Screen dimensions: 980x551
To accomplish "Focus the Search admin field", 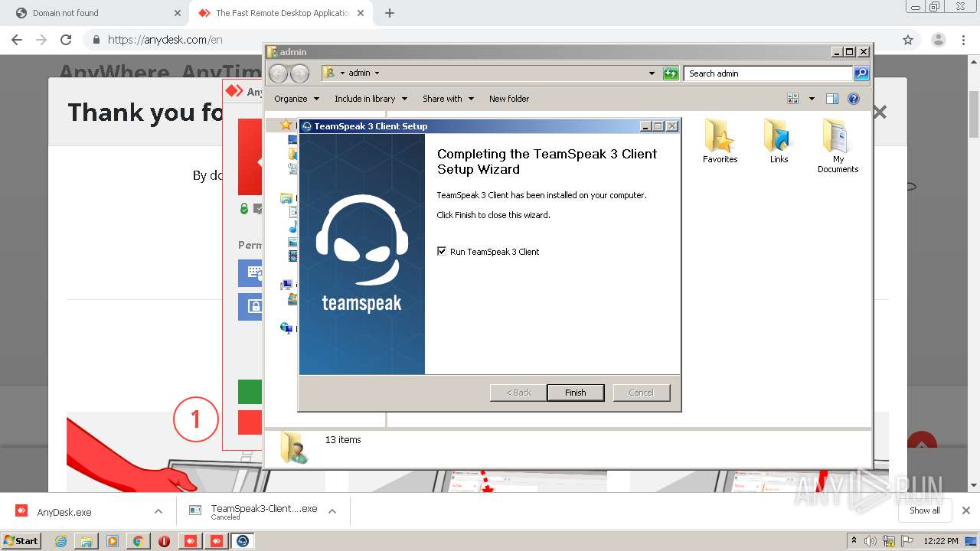I will click(768, 73).
